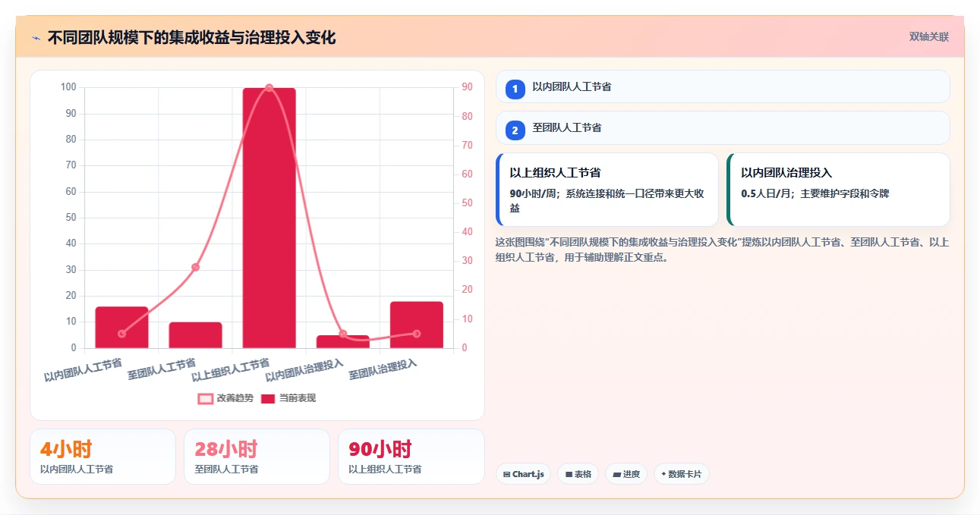Select the 至团队人工节省 list row
This screenshot has height=515, width=980.
click(722, 127)
